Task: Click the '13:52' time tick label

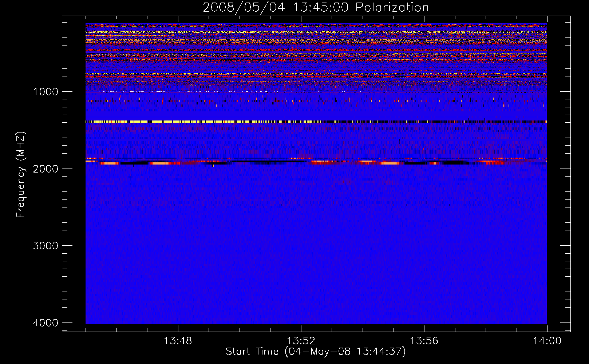Action: tap(301, 341)
